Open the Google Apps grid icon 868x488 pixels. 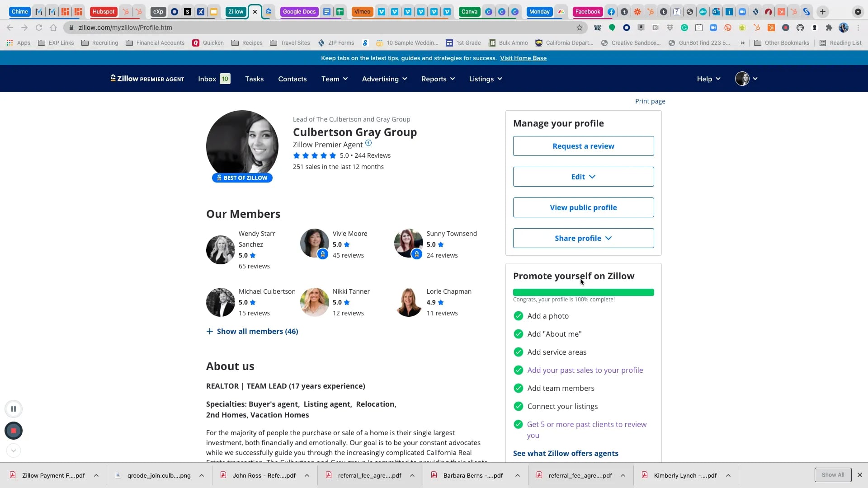click(x=9, y=42)
